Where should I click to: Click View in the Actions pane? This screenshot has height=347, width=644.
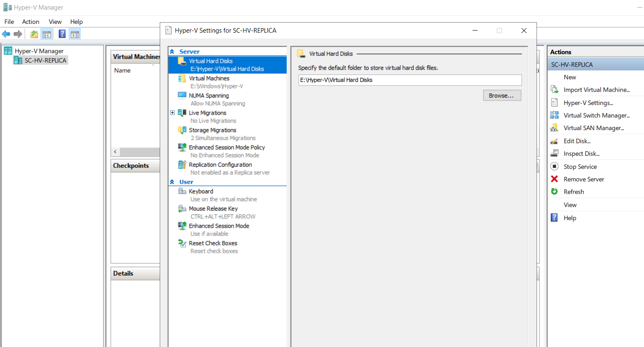click(570, 205)
